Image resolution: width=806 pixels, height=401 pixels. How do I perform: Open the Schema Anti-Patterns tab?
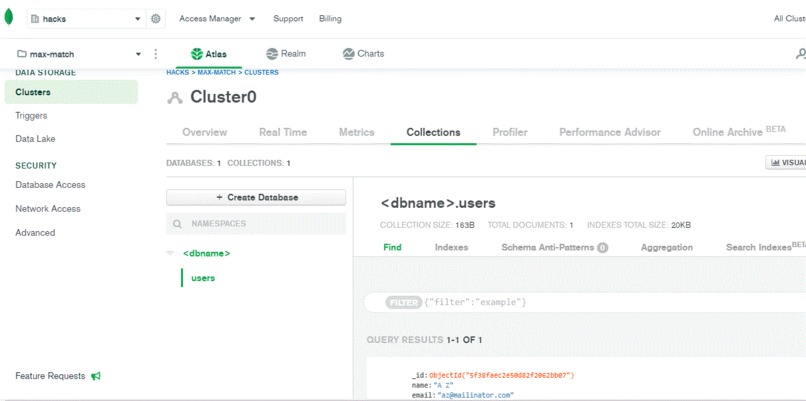555,247
